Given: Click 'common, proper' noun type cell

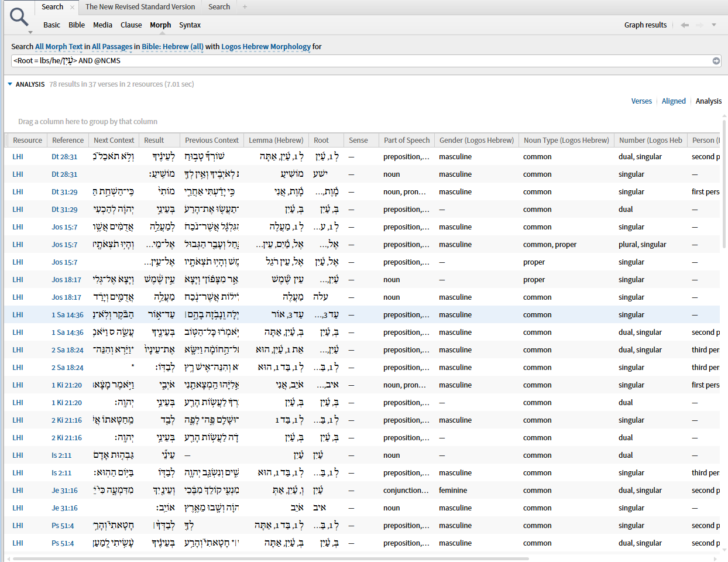Looking at the screenshot, I should click(x=550, y=245).
